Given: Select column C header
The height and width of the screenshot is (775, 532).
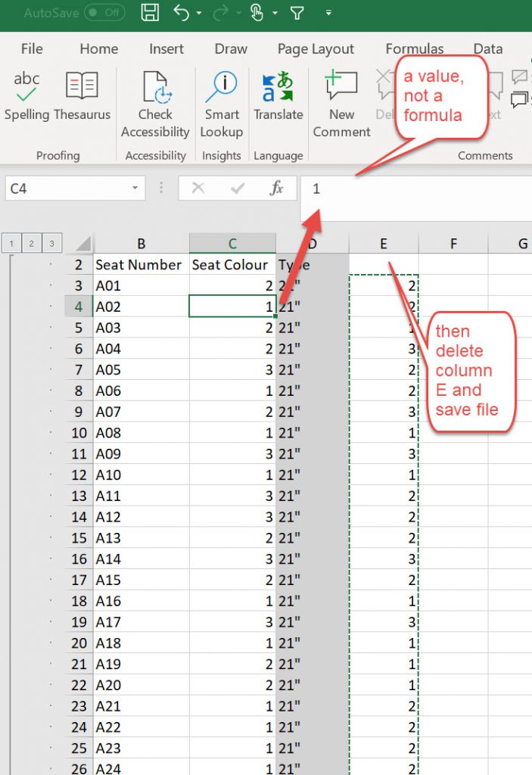Looking at the screenshot, I should (x=232, y=243).
